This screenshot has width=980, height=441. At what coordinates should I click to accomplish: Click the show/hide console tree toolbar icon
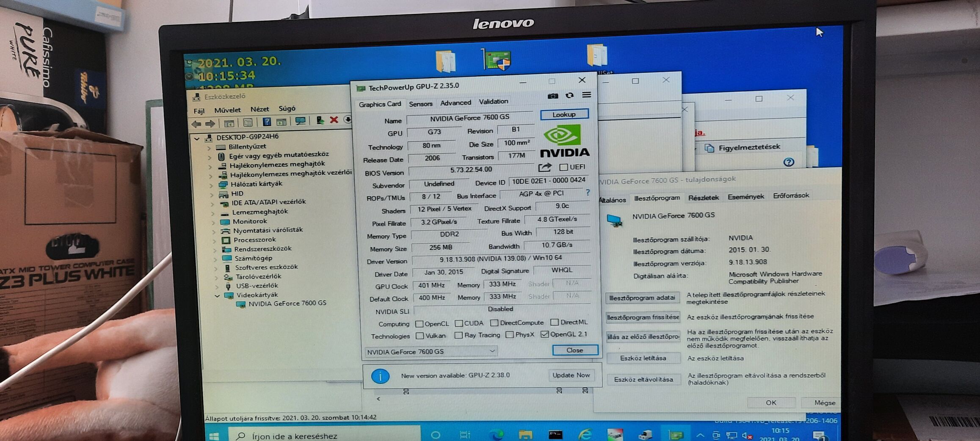(x=229, y=124)
